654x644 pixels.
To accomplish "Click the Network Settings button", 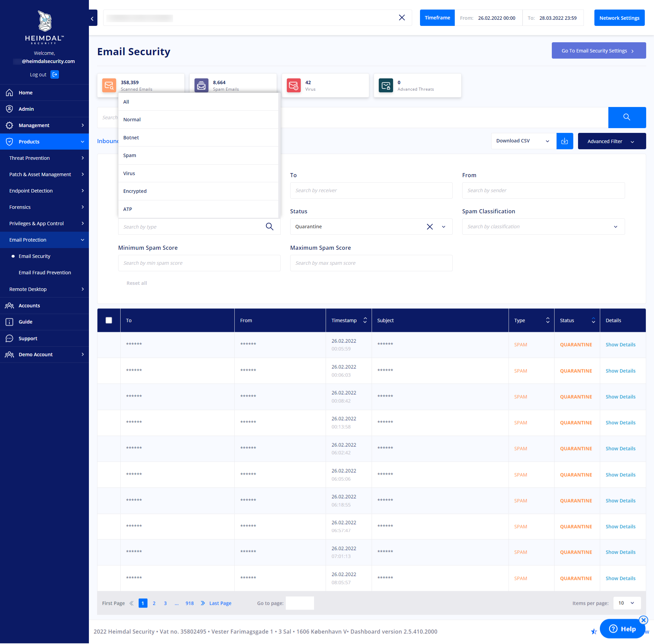I will [x=619, y=17].
